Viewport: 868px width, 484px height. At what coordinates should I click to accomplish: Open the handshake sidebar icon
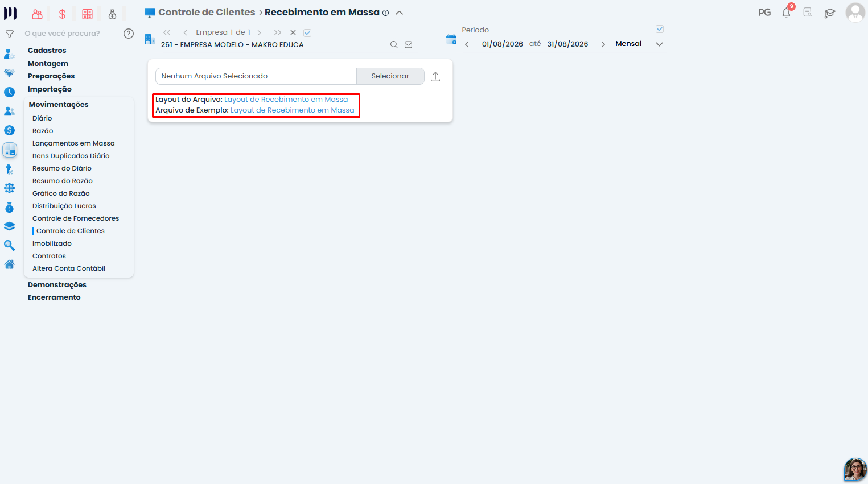coord(9,73)
